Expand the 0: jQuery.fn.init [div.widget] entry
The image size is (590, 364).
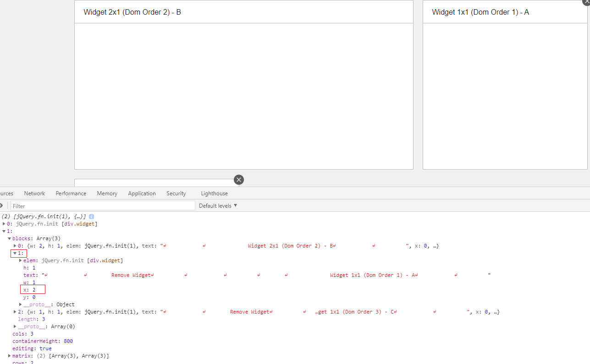[4, 224]
